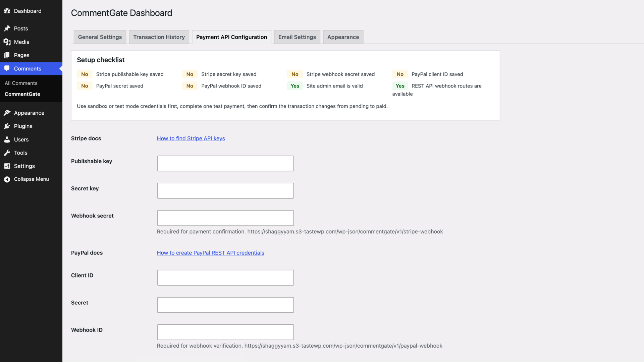Focus the Stripe Secret key field
The image size is (644, 362).
click(x=225, y=191)
